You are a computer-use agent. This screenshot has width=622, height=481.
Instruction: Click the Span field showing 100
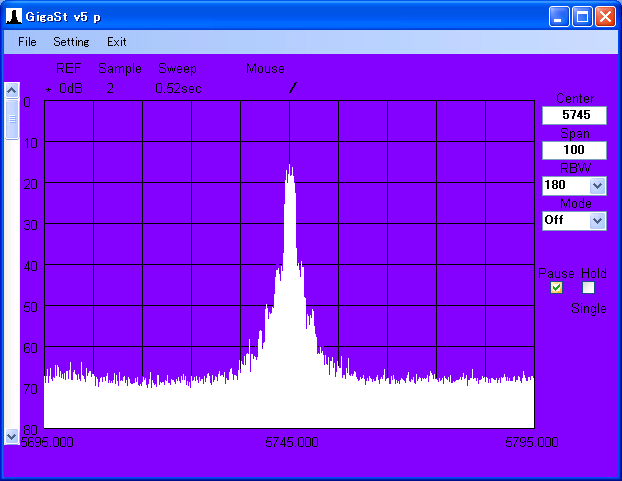574,150
